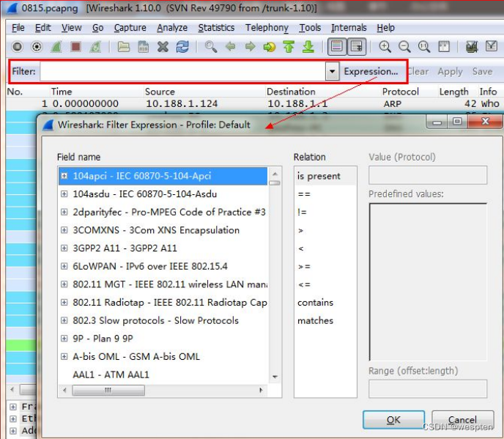
Task: Expand the 3GPP2 A11 tree node
Action: (x=64, y=248)
